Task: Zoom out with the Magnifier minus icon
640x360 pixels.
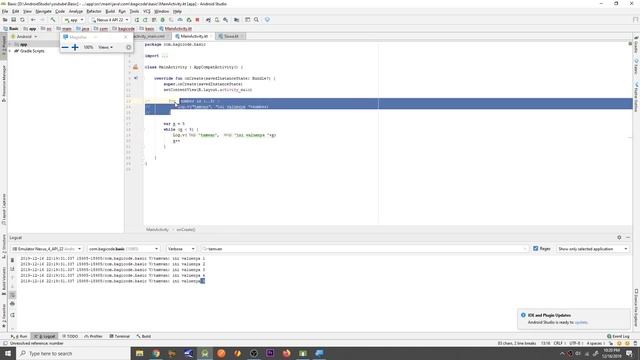Action: 65,47
